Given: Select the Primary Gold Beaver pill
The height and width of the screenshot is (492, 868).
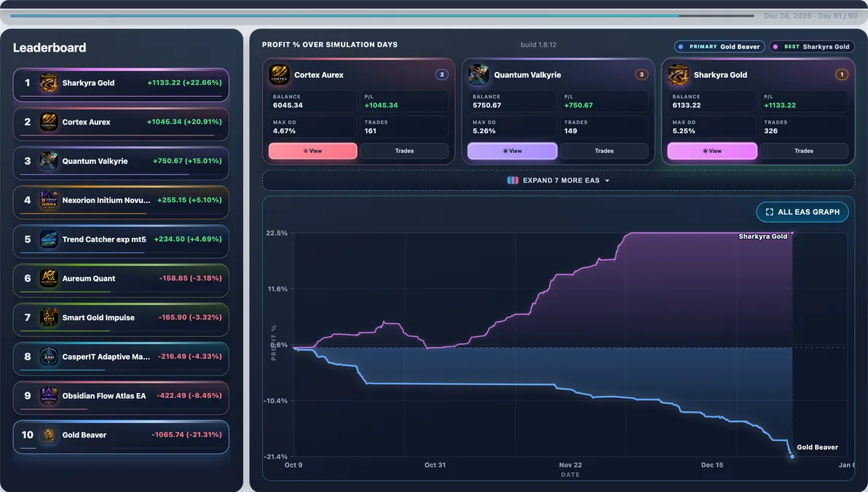Looking at the screenshot, I should [719, 47].
